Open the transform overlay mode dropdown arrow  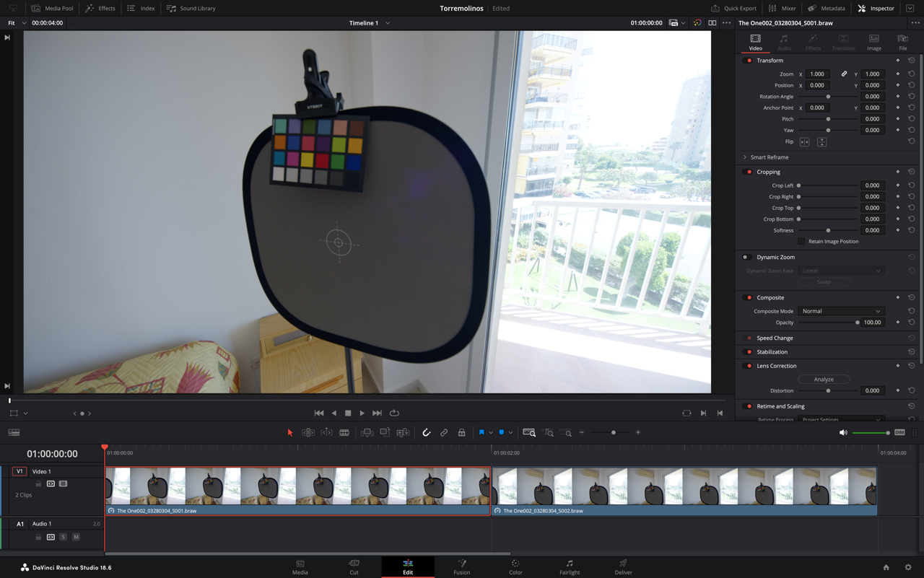click(x=25, y=413)
